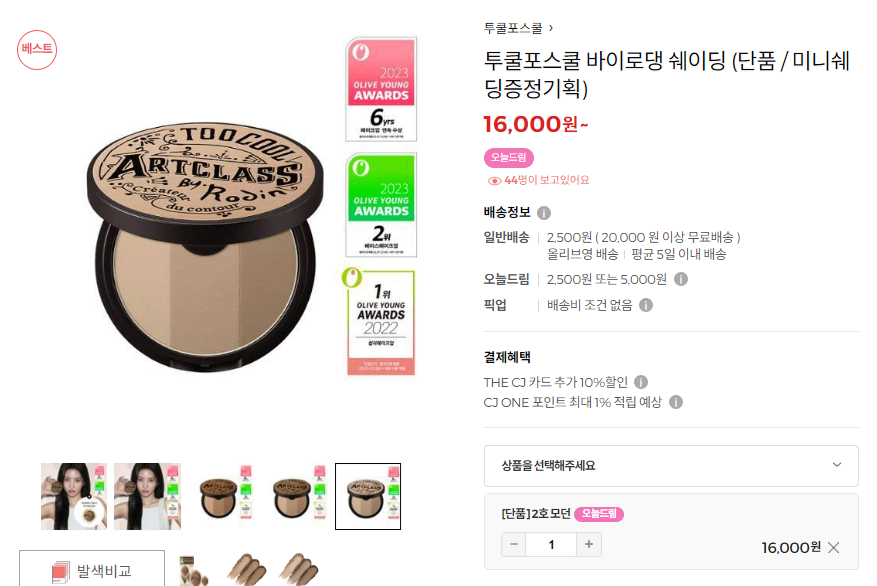This screenshot has height=586, width=877.
Task: Decrease quantity with the minus button
Action: coord(514,544)
